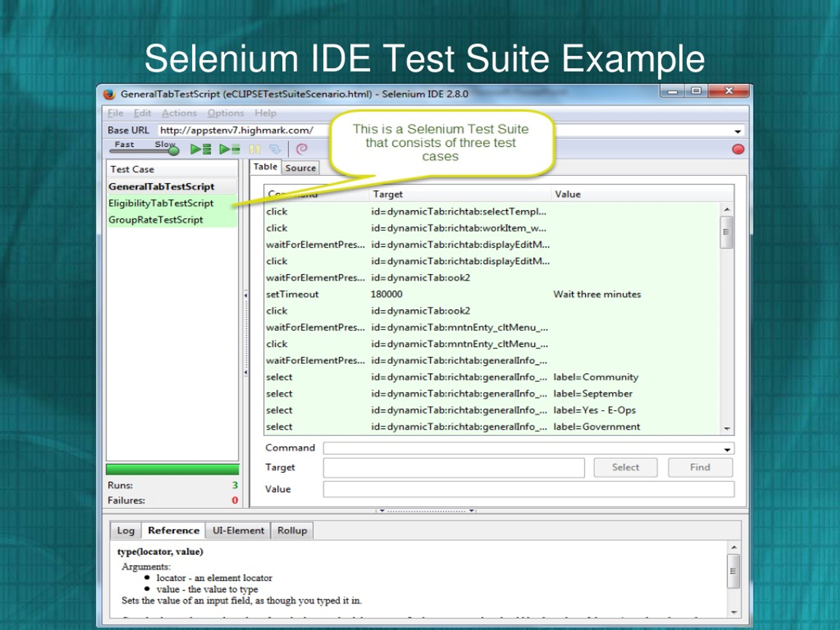Minimize the Selenium IDE window

(673, 91)
